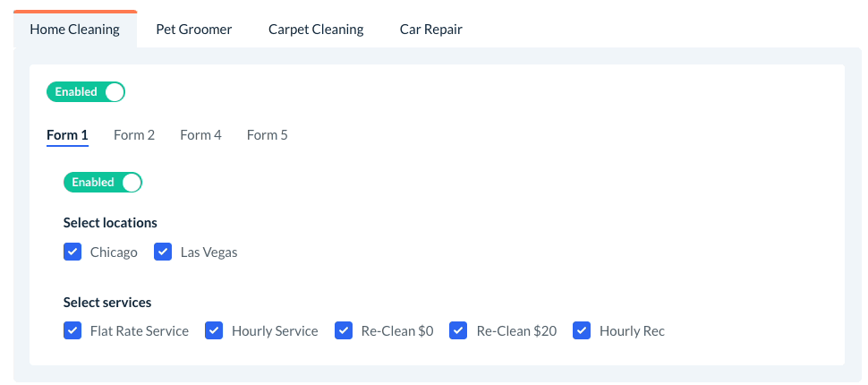Deselect the Hourly Rec checkbox

582,330
